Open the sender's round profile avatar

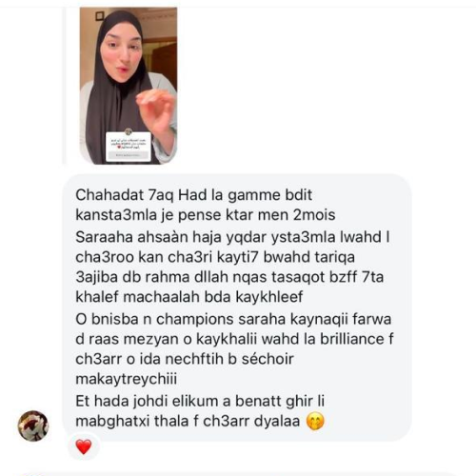coord(33,426)
